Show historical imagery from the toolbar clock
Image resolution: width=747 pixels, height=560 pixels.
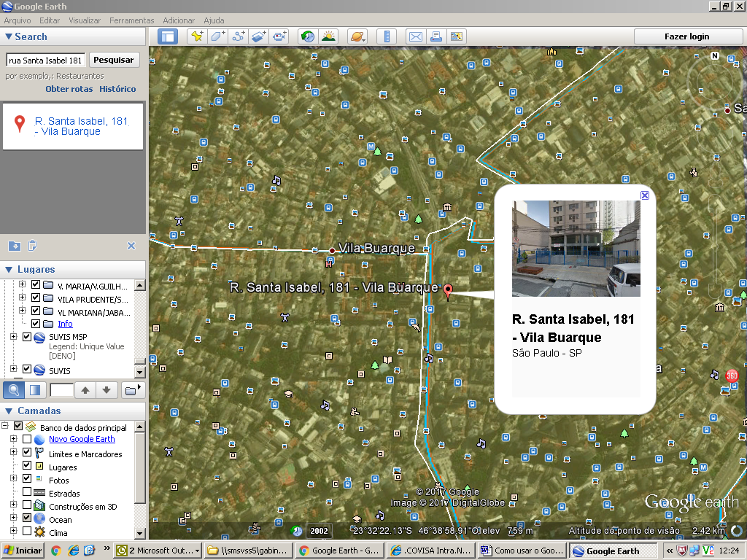(x=308, y=36)
